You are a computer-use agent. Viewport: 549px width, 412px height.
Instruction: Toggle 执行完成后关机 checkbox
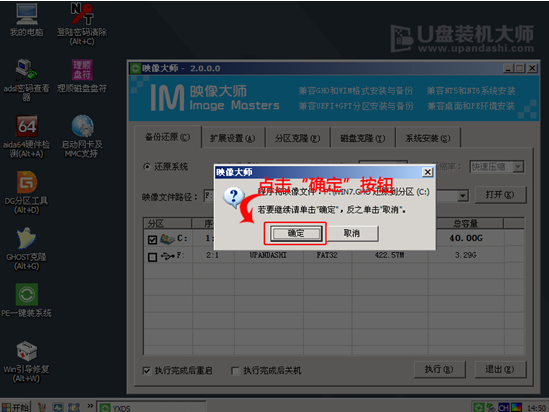235,370
